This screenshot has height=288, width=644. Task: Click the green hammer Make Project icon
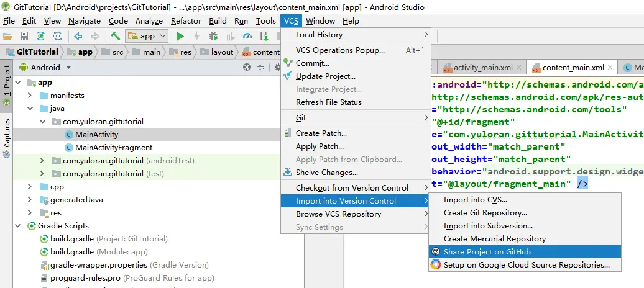[x=116, y=36]
